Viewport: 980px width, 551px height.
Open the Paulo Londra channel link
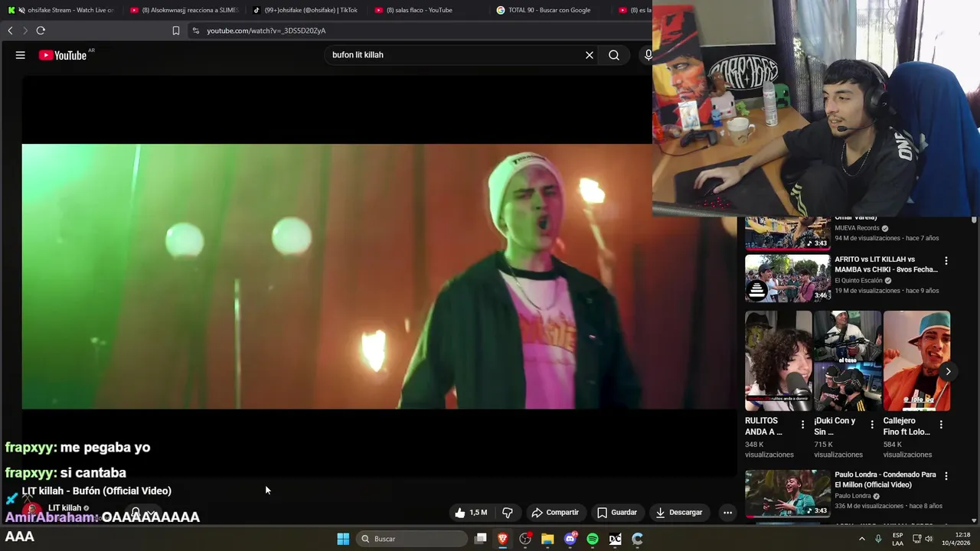pyautogui.click(x=854, y=496)
